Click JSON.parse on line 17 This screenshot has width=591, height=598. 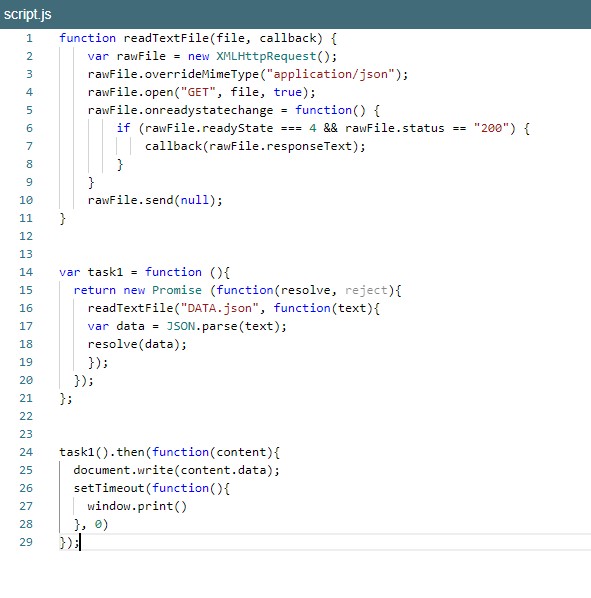202,326
